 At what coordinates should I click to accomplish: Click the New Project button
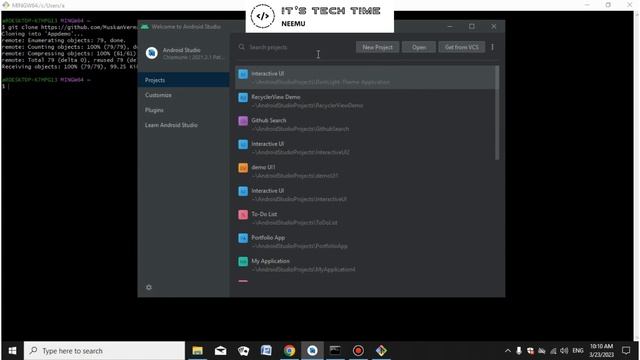(377, 47)
